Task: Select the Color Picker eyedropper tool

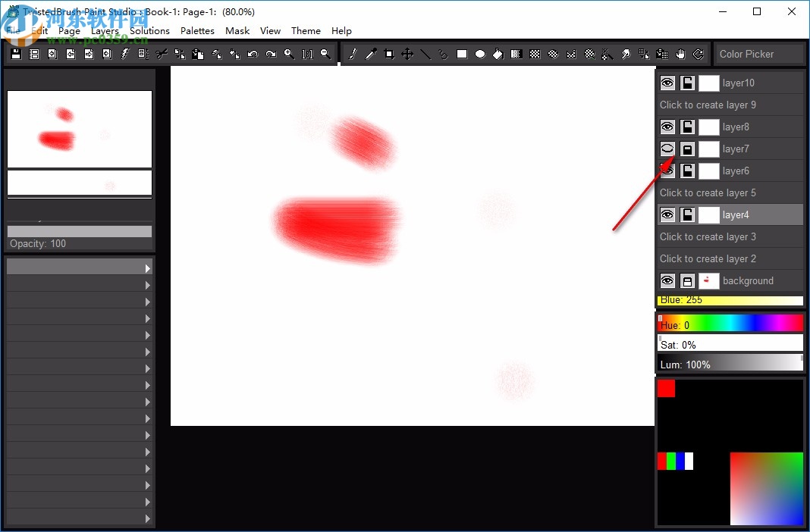Action: [371, 55]
